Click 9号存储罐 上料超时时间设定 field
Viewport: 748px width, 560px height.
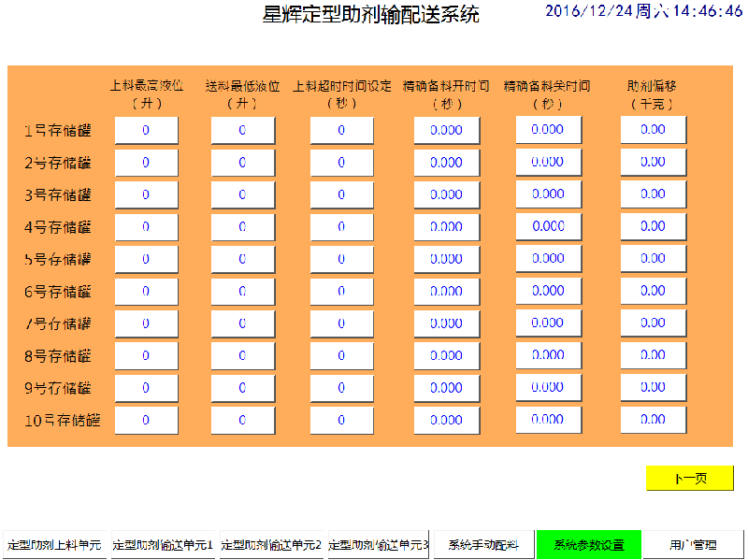point(341,388)
